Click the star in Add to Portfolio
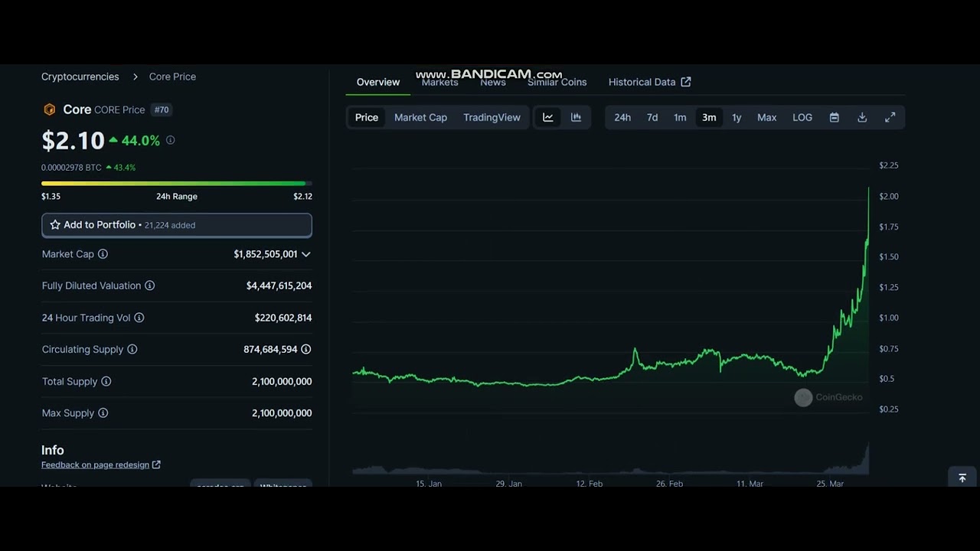The width and height of the screenshot is (980, 551). [x=55, y=225]
